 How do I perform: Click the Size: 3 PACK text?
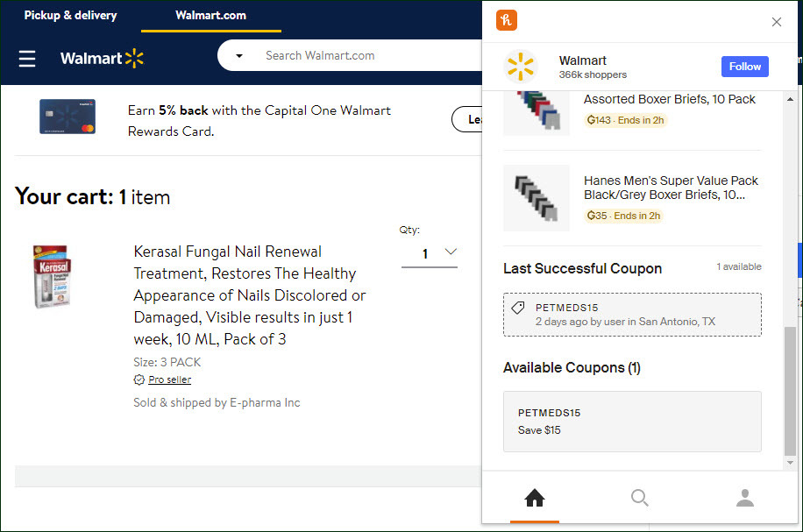click(167, 362)
